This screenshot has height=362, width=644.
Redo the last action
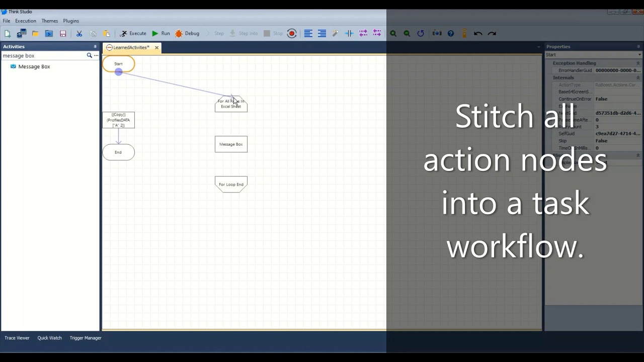[x=492, y=34]
